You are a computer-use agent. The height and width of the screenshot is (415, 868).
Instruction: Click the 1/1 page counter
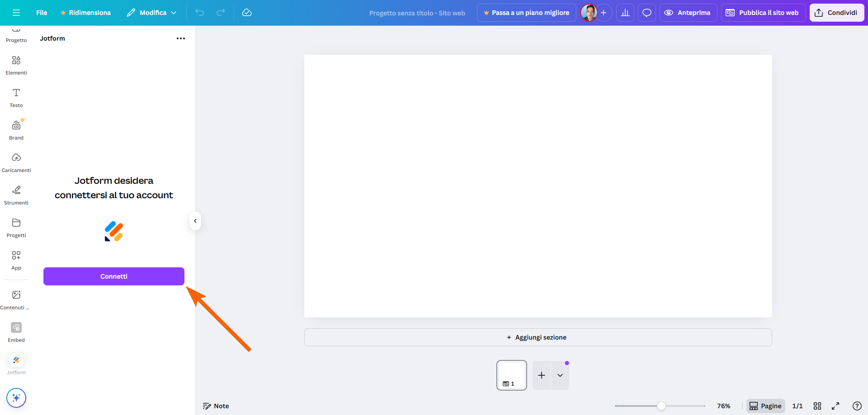coord(797,406)
